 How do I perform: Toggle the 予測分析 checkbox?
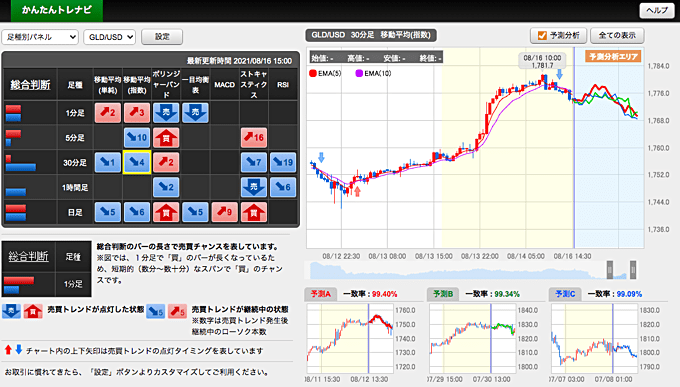click(x=542, y=36)
